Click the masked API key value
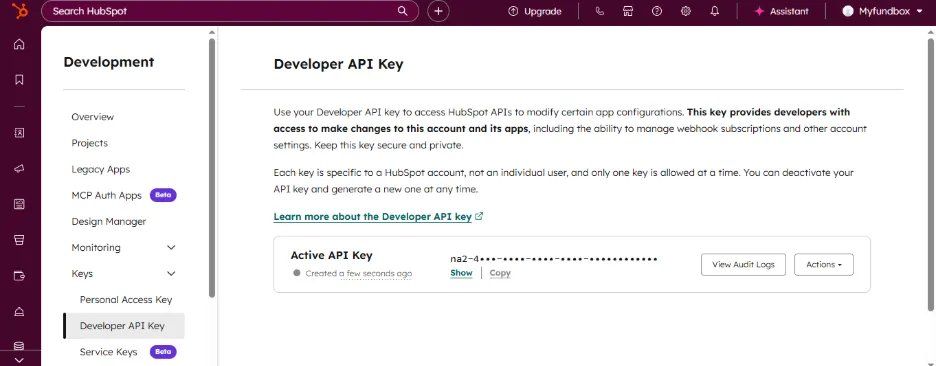 (553, 259)
